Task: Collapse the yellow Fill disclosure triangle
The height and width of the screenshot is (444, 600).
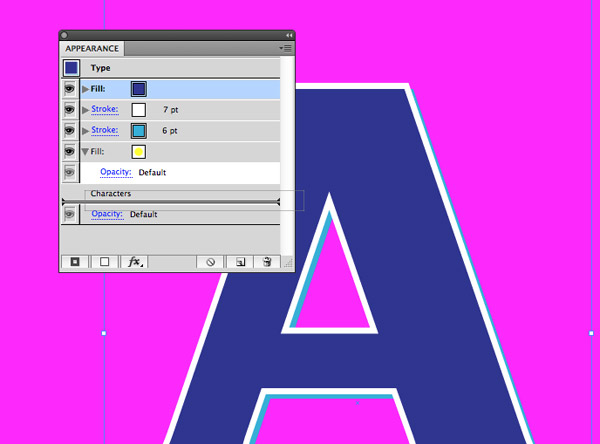Action: (85, 152)
